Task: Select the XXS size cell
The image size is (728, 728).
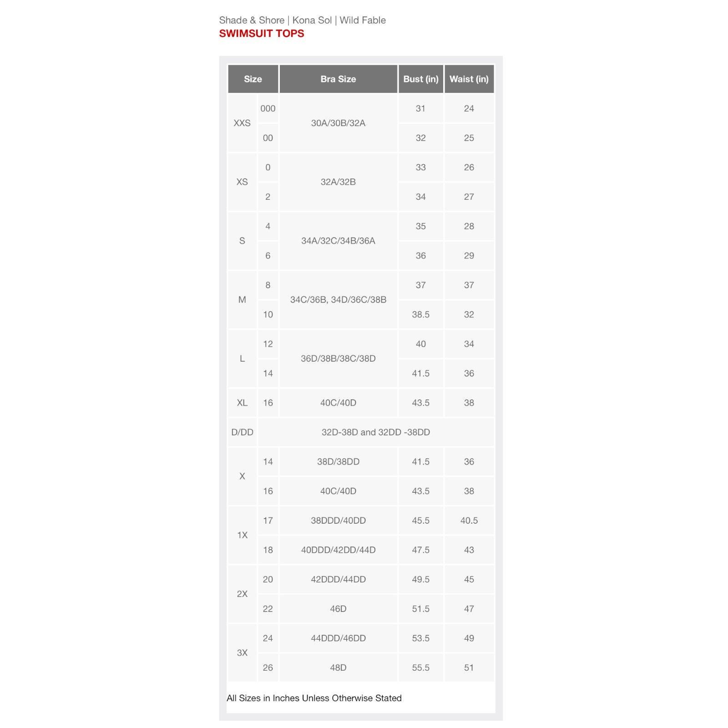Action: point(242,123)
